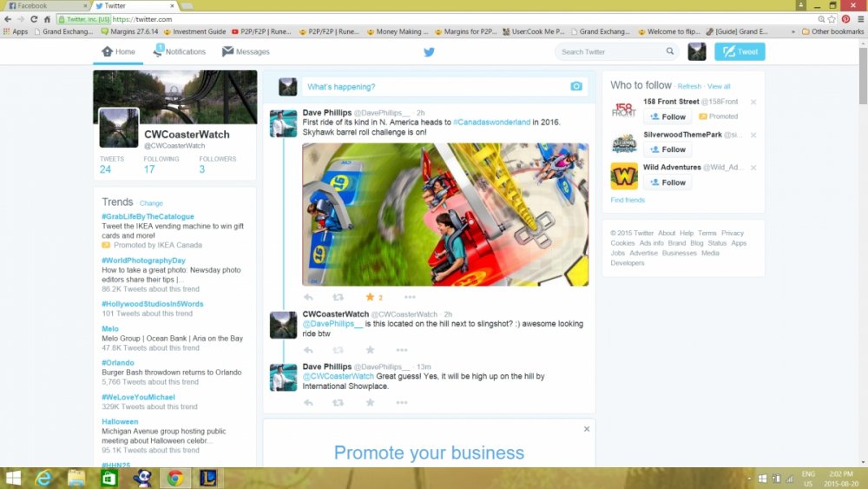
Task: Go to the Home tab on Twitter
Action: point(118,51)
